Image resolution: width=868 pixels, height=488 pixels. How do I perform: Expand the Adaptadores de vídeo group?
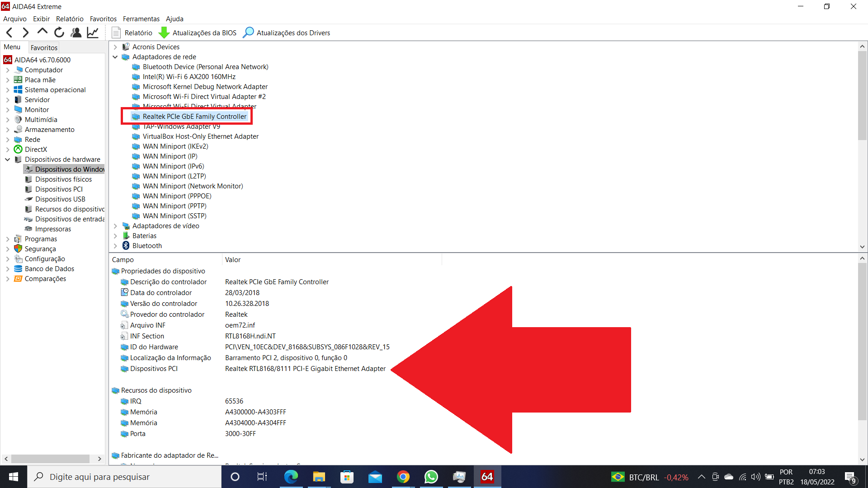[115, 226]
